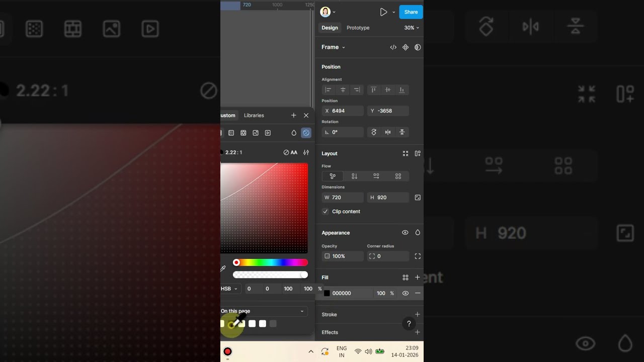Viewport: 644px width, 362px height.
Task: Select the vertical flow option
Action: click(x=354, y=176)
